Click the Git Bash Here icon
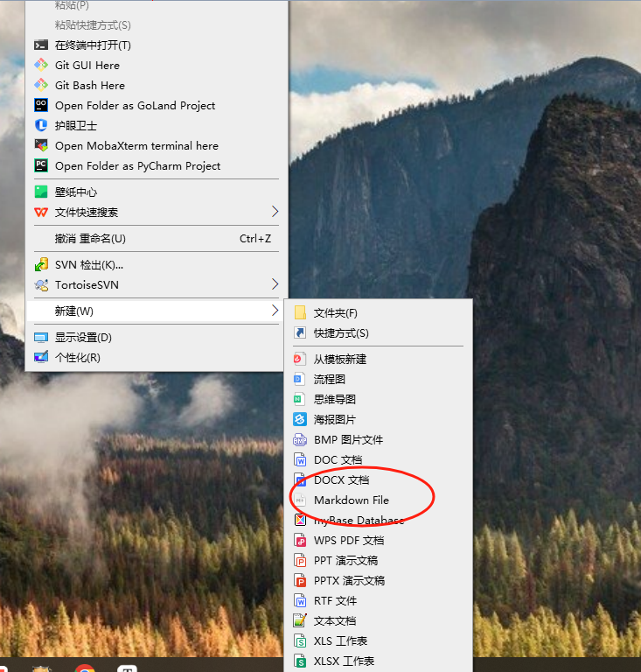Screen dimensions: 641x672 pos(40,85)
